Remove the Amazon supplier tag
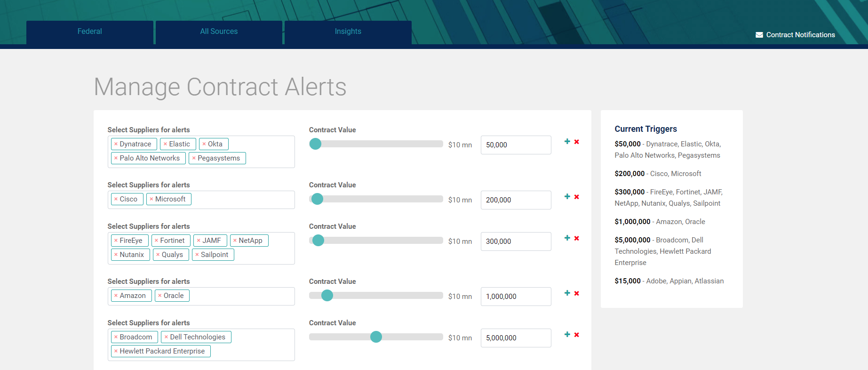 point(116,296)
